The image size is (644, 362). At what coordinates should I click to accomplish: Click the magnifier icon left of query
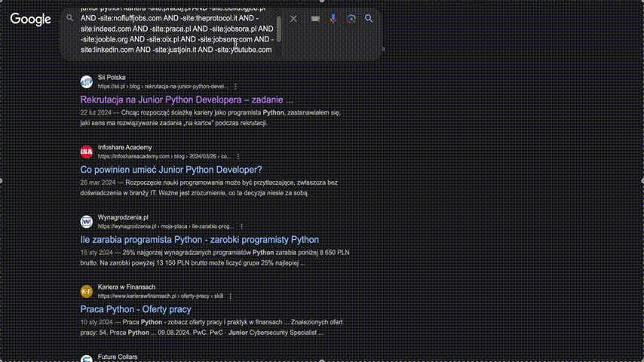click(x=70, y=19)
